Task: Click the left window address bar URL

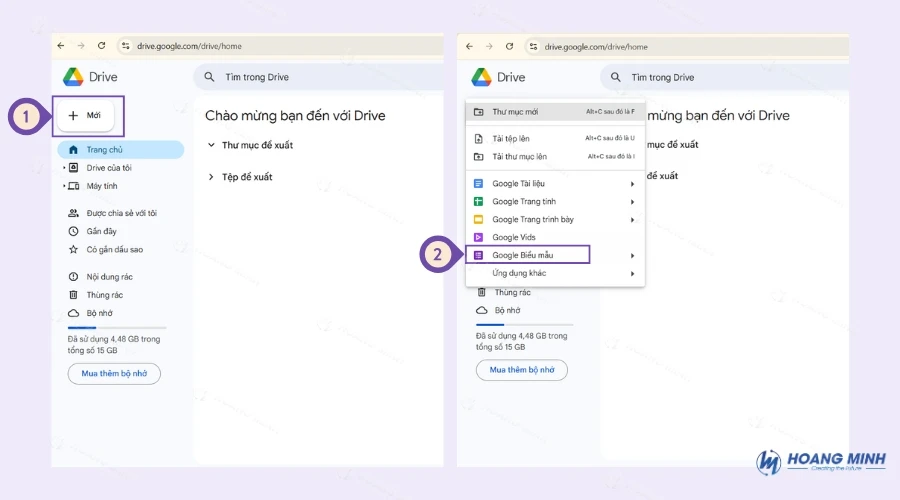Action: click(189, 46)
